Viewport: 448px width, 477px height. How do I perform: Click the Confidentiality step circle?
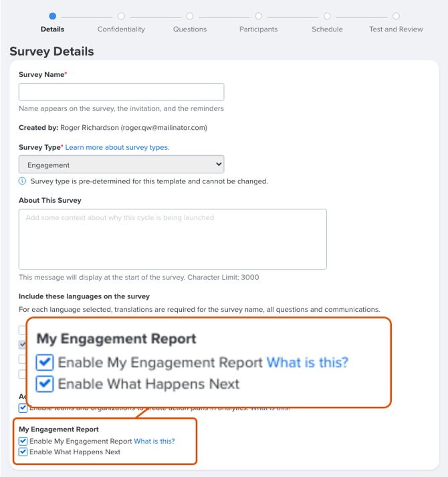click(x=121, y=16)
